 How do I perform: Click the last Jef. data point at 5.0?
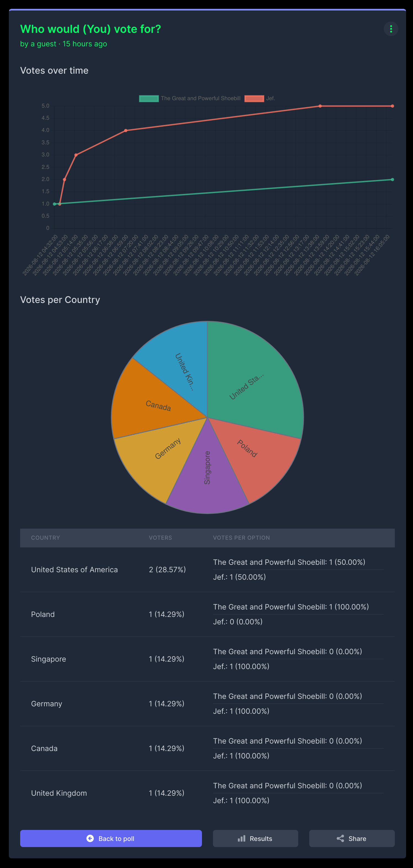pyautogui.click(x=393, y=106)
